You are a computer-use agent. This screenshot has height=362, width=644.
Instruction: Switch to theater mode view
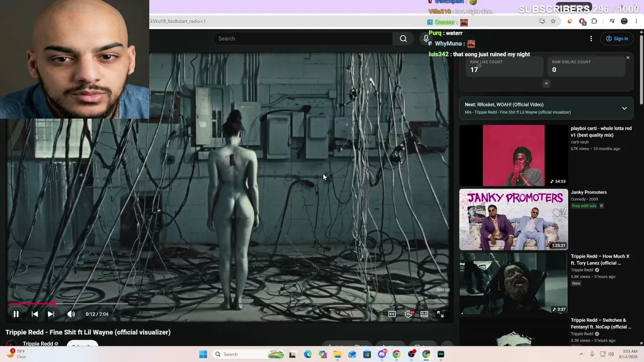coord(424,314)
